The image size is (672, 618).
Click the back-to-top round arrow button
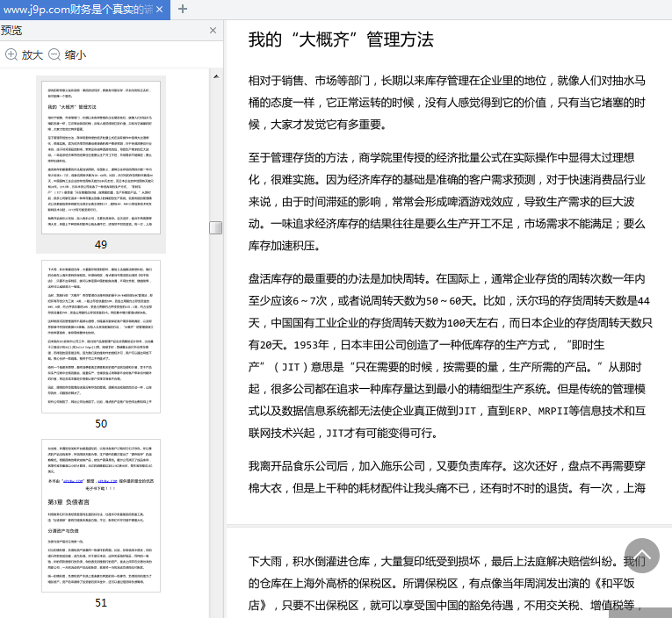(x=641, y=556)
